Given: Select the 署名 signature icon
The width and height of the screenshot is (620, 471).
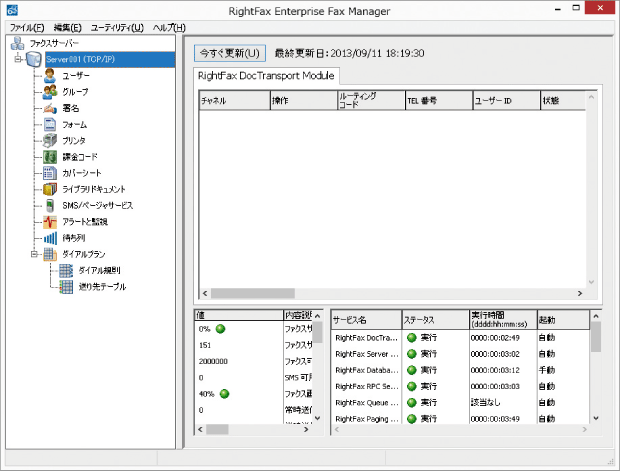Looking at the screenshot, I should (x=50, y=108).
